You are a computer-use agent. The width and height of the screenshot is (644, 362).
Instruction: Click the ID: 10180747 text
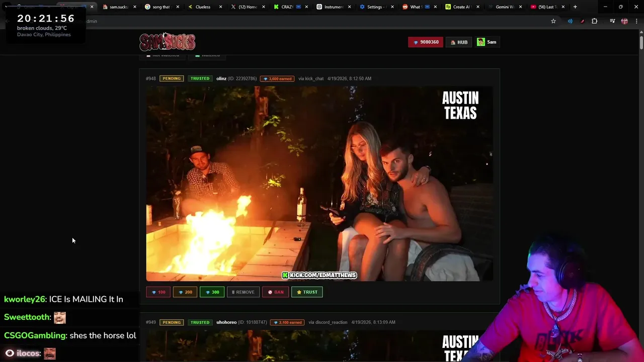[253, 322]
